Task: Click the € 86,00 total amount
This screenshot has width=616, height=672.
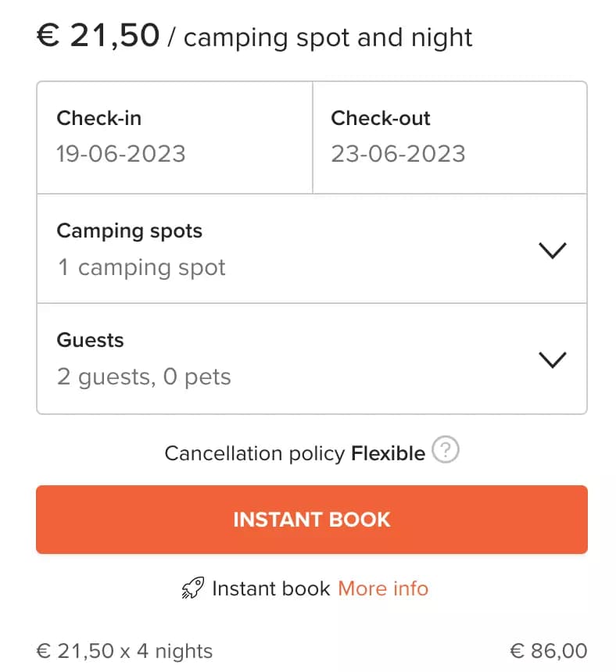Action: click(x=548, y=651)
